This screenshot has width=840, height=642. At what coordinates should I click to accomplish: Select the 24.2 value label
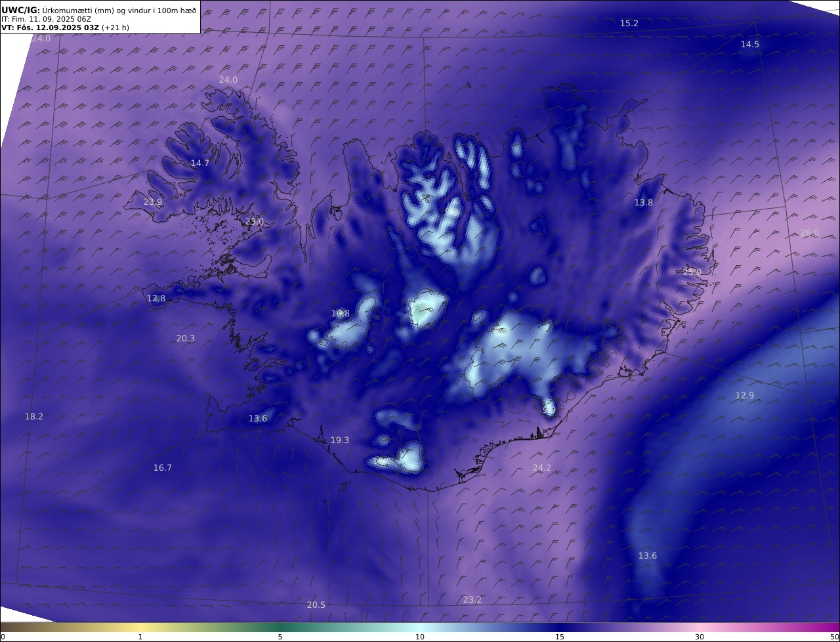(542, 467)
